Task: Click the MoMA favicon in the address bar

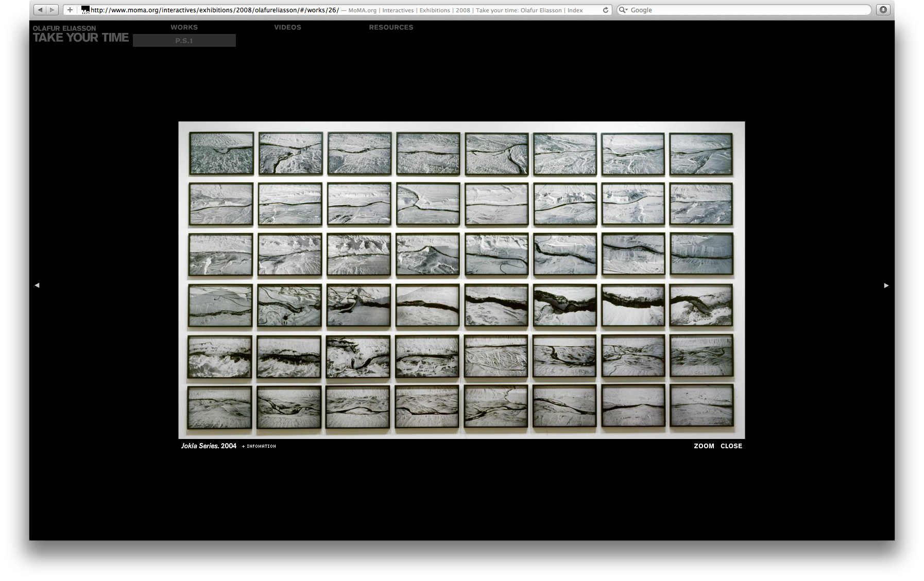Action: click(84, 9)
